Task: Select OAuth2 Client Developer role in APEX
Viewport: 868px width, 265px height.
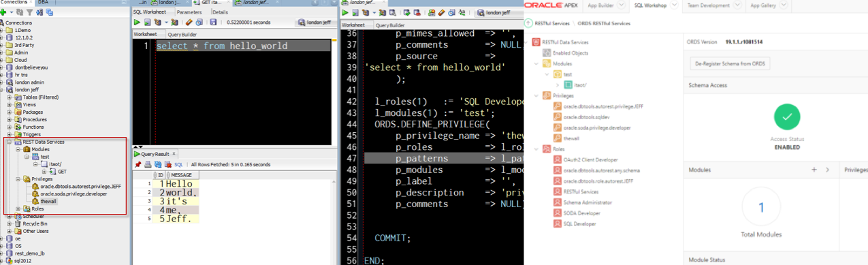Action: click(x=590, y=159)
